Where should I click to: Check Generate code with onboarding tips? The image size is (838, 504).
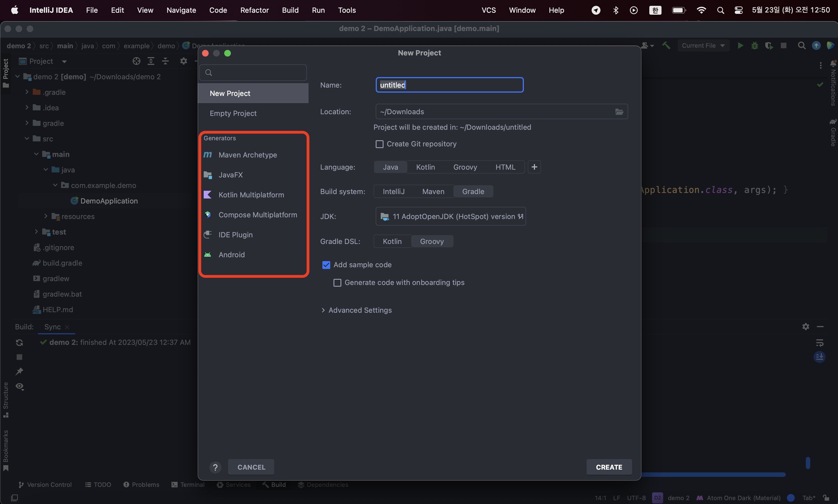[337, 282]
